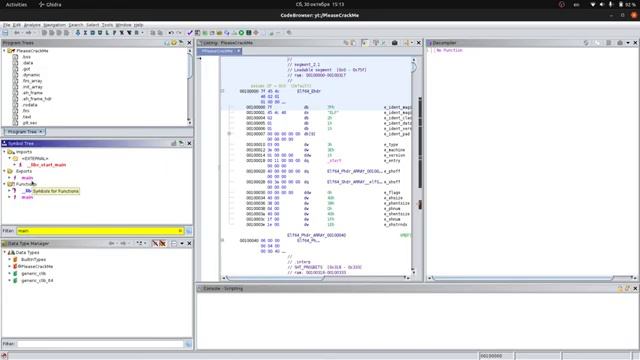Open the Edit menu
The height and width of the screenshot is (360, 640).
click(x=17, y=25)
